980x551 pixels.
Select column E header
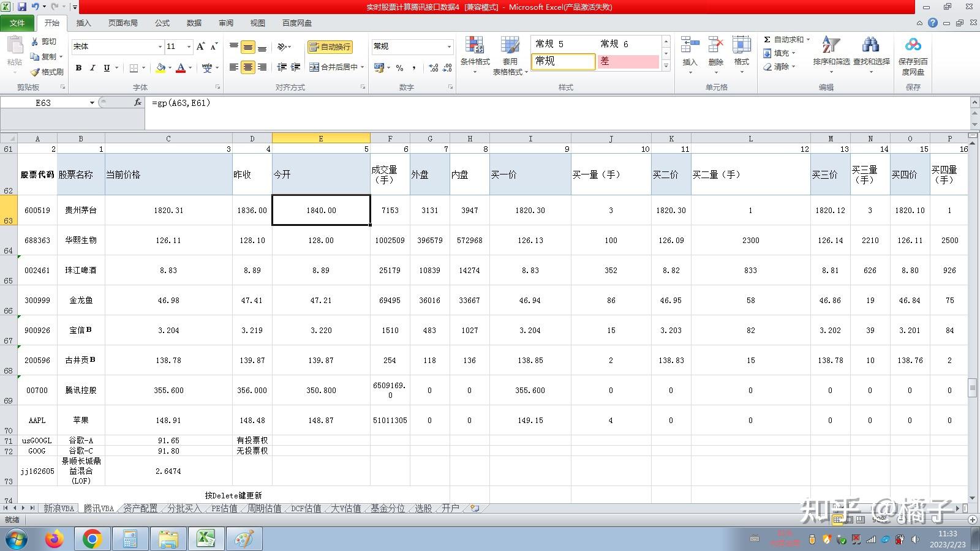pos(321,139)
